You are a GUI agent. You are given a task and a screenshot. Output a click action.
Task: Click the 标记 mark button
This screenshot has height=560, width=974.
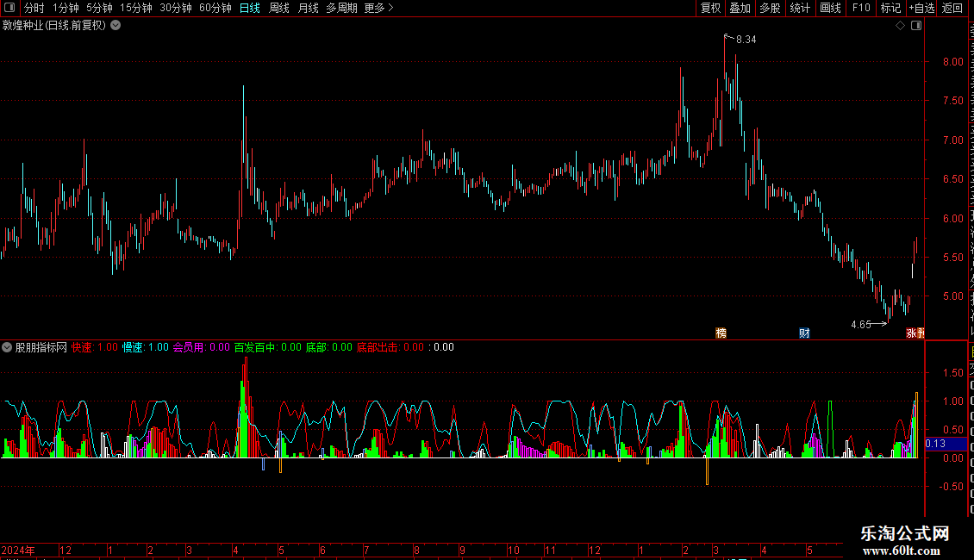[x=890, y=8]
